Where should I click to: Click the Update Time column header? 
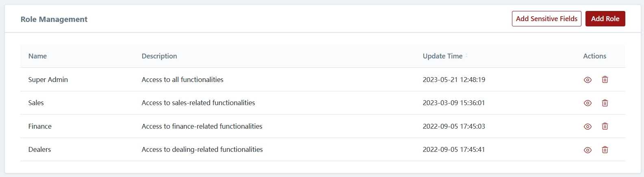coord(442,56)
